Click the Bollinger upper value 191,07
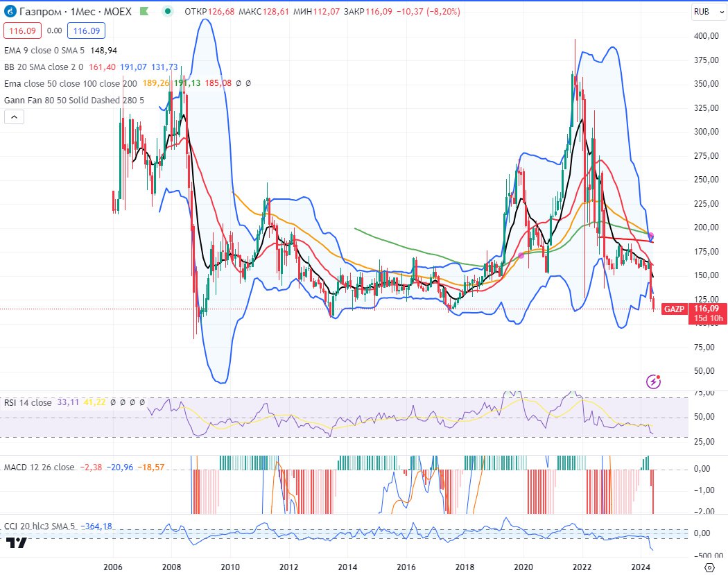Screen dimensions: 728x575 [133, 67]
